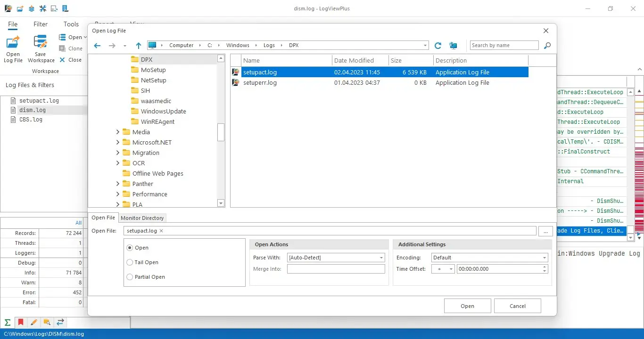Viewport: 644px width, 339px height.
Task: Open the address bar path history dropdown
Action: point(425,46)
